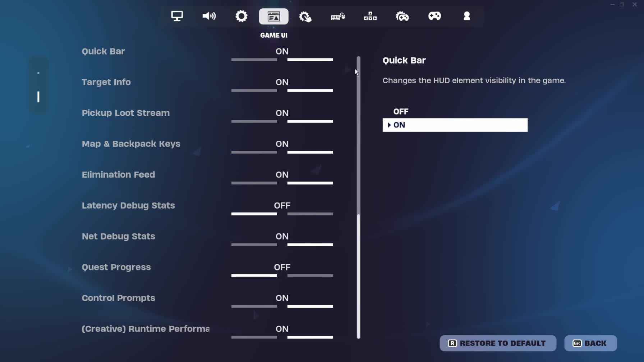Select the (Creative) Runtime Performance label
This screenshot has height=362, width=644.
point(146,329)
